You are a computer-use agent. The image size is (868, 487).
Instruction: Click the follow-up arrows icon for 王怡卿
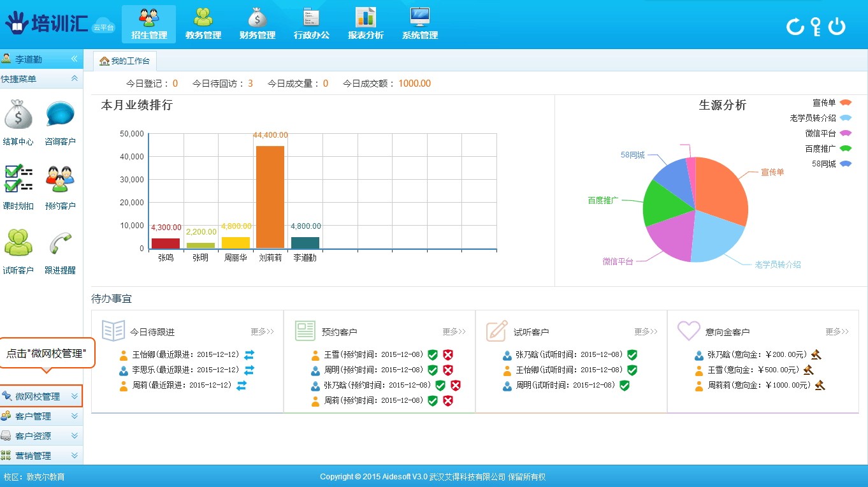tap(249, 354)
